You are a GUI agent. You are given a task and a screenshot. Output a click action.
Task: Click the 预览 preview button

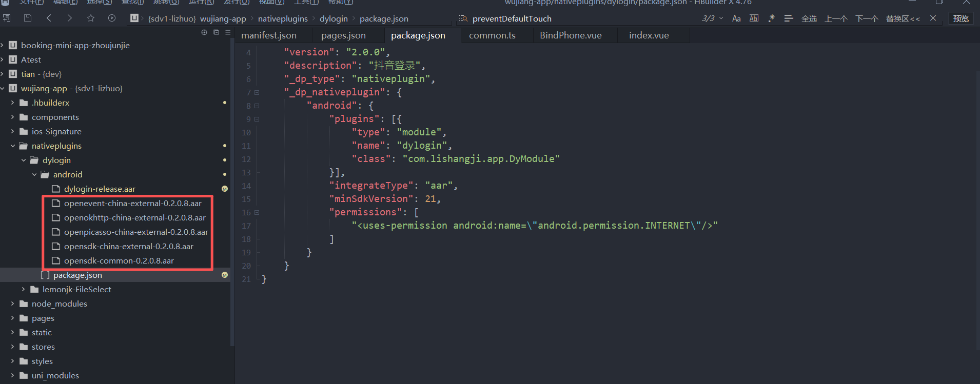coord(961,18)
